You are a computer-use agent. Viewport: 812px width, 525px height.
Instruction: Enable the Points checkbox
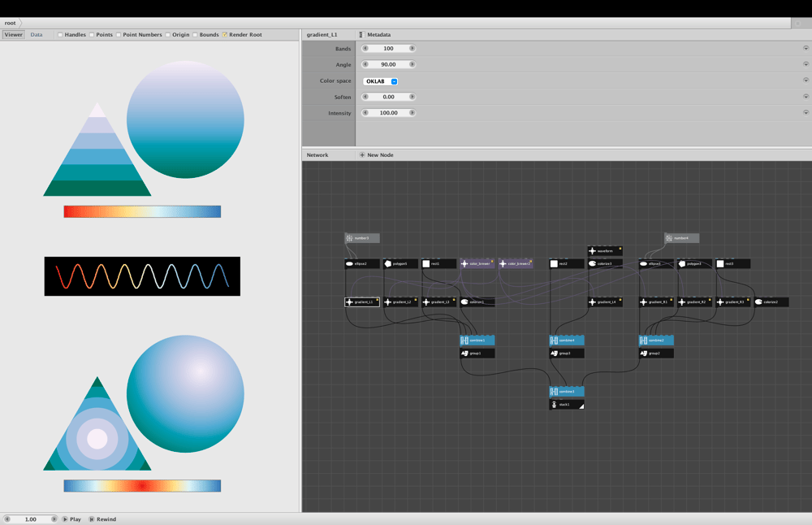click(x=92, y=35)
